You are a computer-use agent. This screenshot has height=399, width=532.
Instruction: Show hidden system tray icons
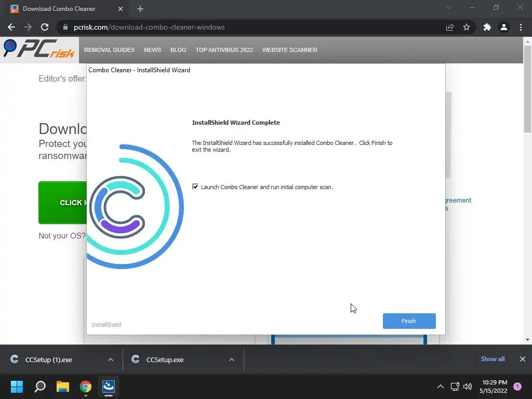point(441,387)
